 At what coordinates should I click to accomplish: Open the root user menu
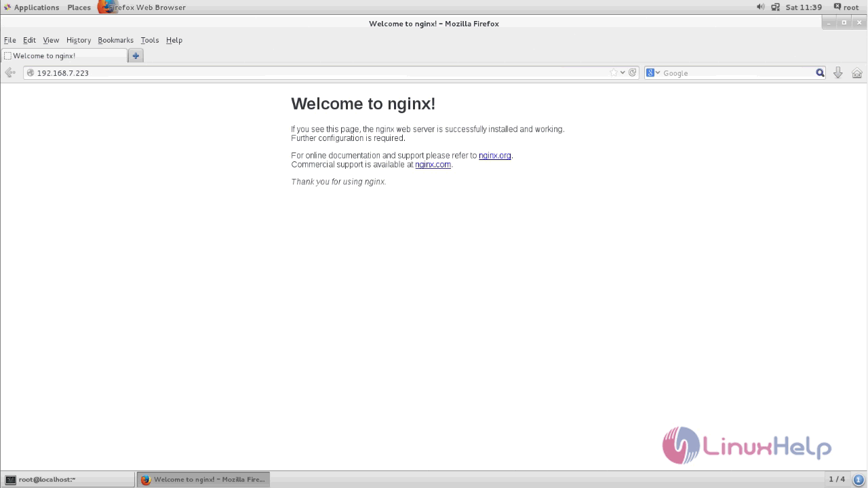click(851, 7)
